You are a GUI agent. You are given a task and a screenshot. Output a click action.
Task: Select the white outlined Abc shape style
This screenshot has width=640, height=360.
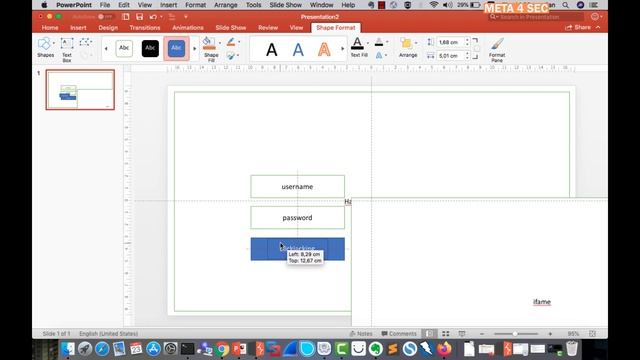point(124,48)
